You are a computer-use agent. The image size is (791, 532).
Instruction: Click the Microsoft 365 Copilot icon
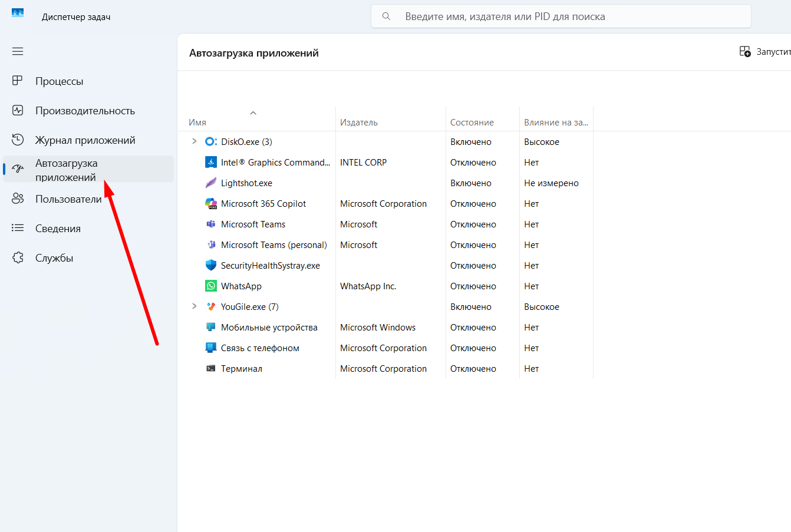click(211, 203)
